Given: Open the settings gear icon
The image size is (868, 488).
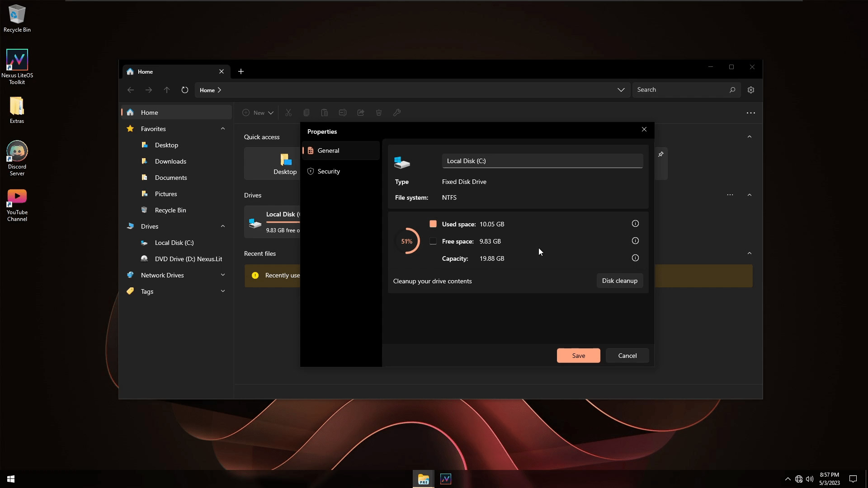Looking at the screenshot, I should (x=751, y=90).
